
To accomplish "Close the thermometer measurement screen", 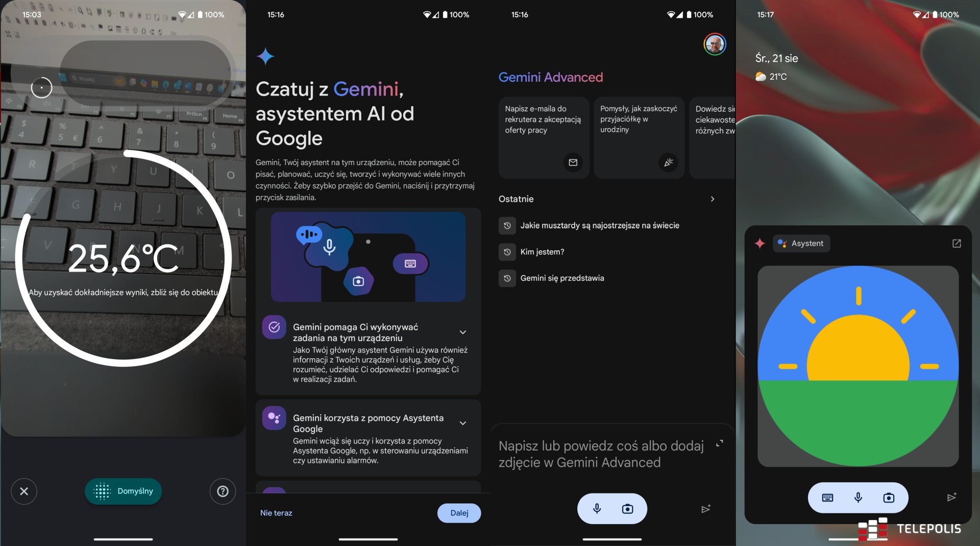I will (24, 491).
